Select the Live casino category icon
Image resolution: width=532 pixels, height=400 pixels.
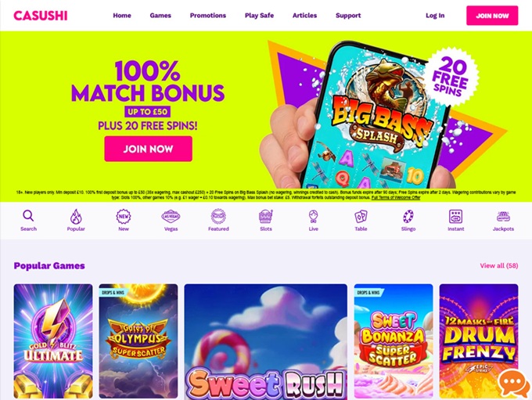click(x=313, y=216)
